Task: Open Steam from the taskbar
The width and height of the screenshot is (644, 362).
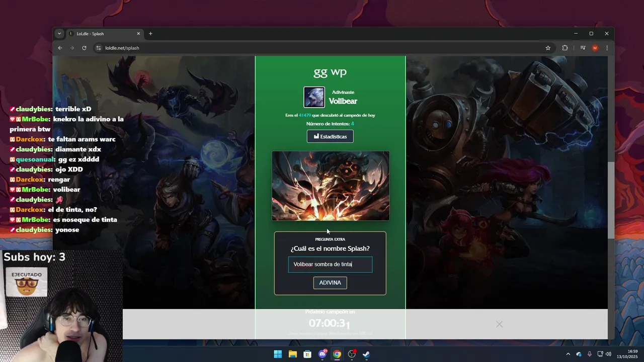Action: pos(367,354)
